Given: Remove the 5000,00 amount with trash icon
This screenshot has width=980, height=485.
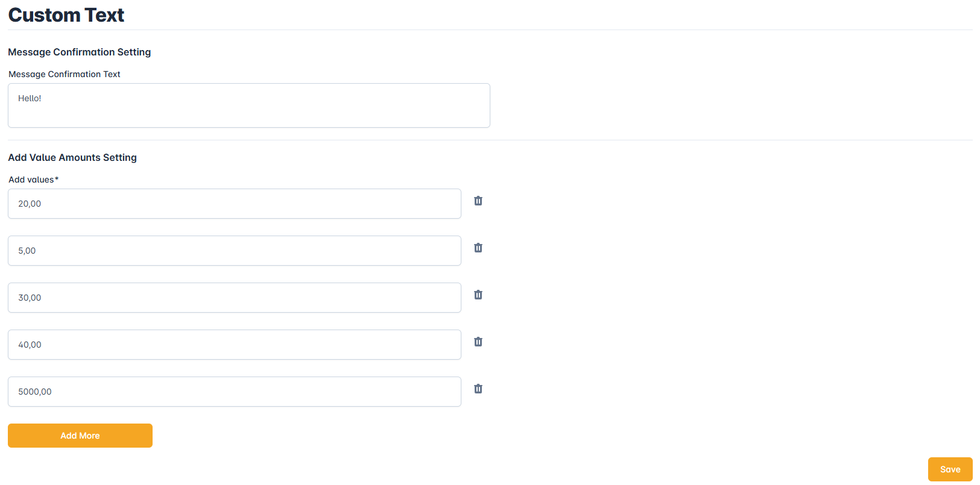Looking at the screenshot, I should (x=478, y=389).
